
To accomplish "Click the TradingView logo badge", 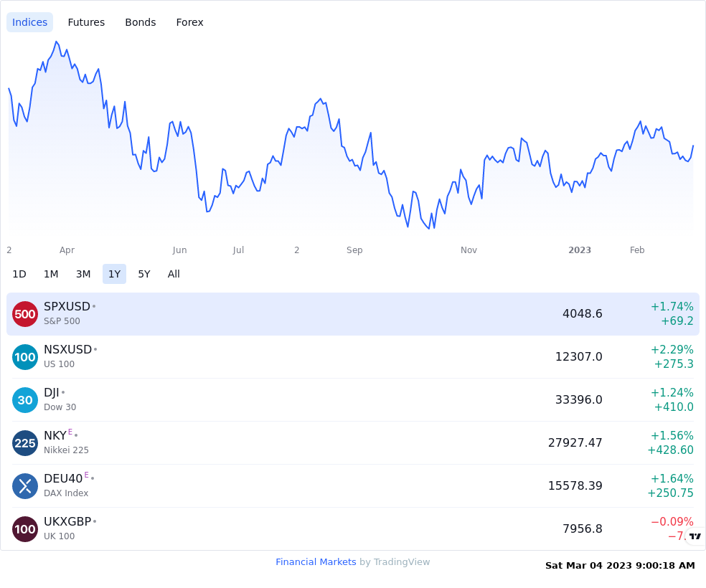I will click(695, 536).
